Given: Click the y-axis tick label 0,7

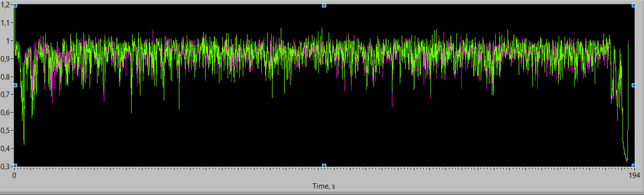Looking at the screenshot, I should (6, 95).
